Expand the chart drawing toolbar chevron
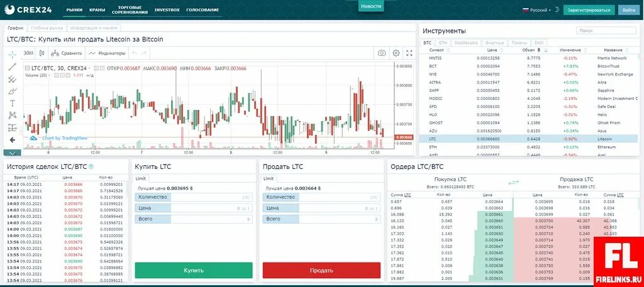Screen dimensions: 644x287 tap(13, 153)
